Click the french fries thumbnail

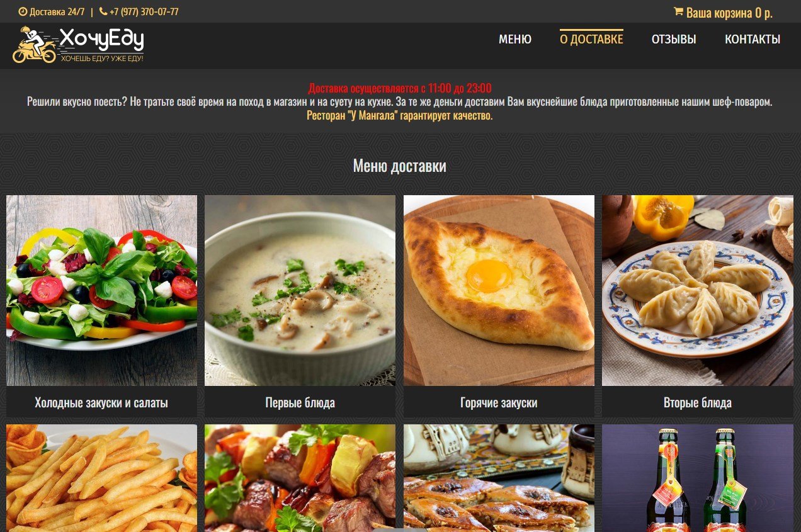click(x=101, y=478)
